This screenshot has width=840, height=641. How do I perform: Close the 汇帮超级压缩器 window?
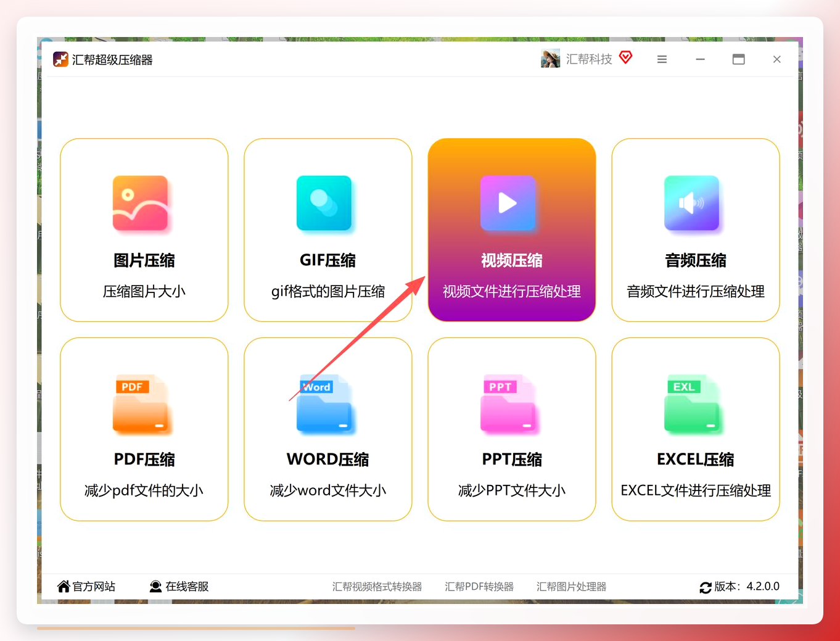(x=777, y=59)
